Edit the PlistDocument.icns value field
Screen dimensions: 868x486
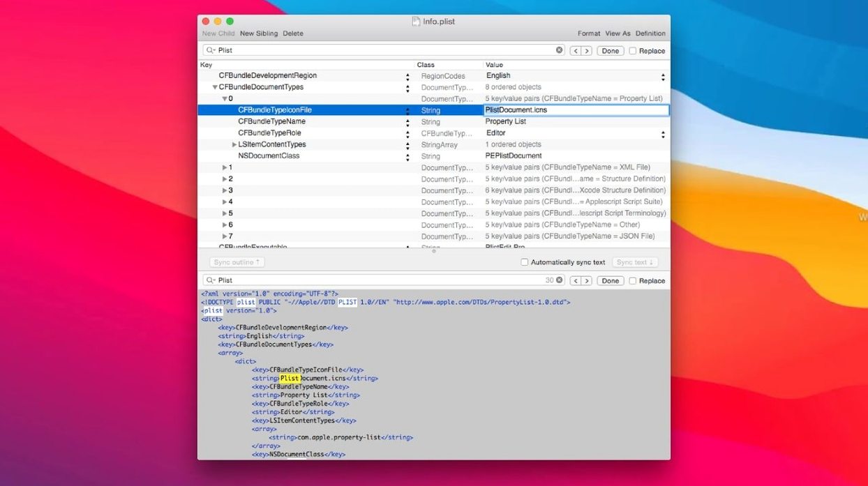click(576, 110)
